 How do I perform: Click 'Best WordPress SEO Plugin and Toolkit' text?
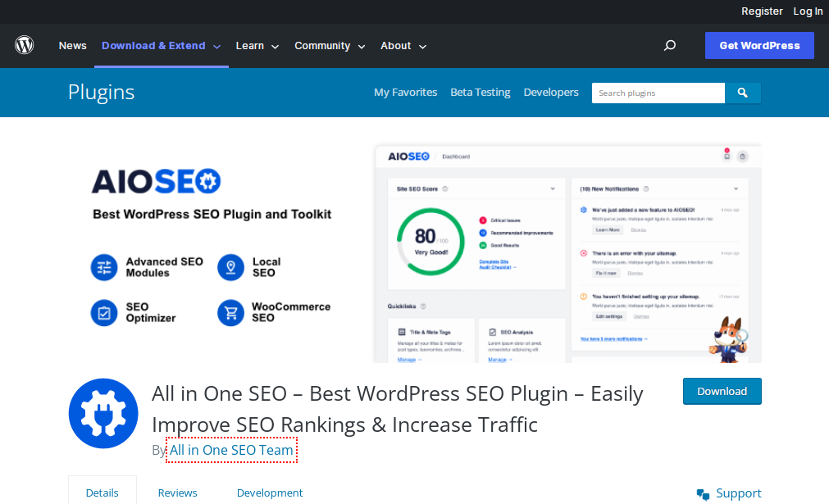212,214
